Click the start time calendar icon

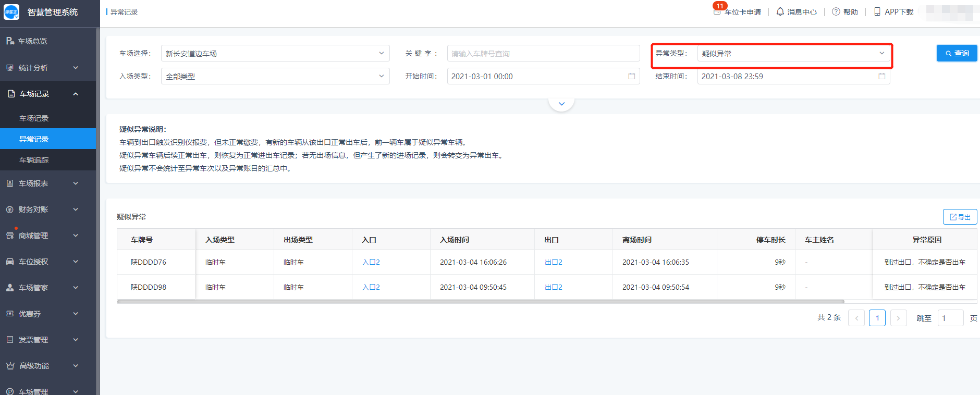tap(631, 76)
